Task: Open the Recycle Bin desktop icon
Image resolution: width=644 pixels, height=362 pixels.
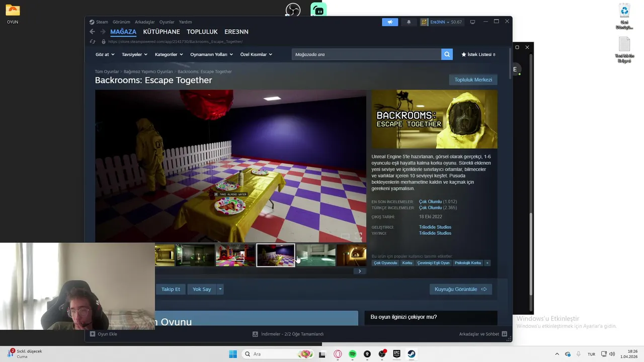Action: click(624, 17)
